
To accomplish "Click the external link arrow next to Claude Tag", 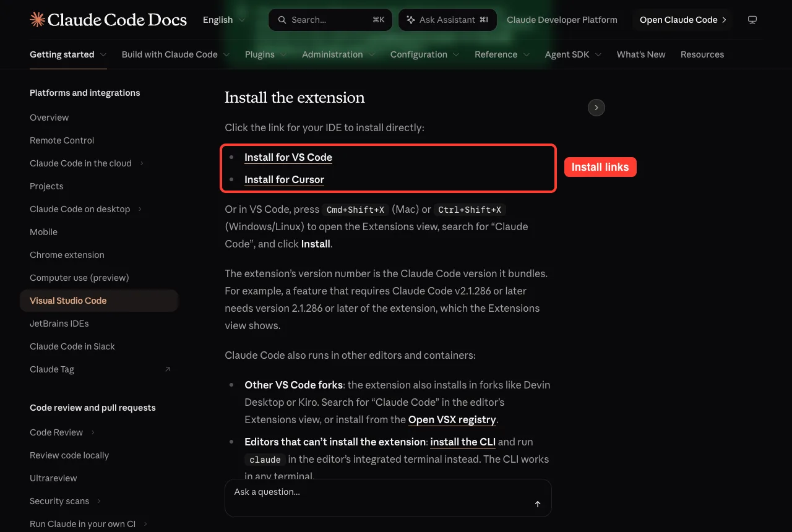I will (x=168, y=369).
